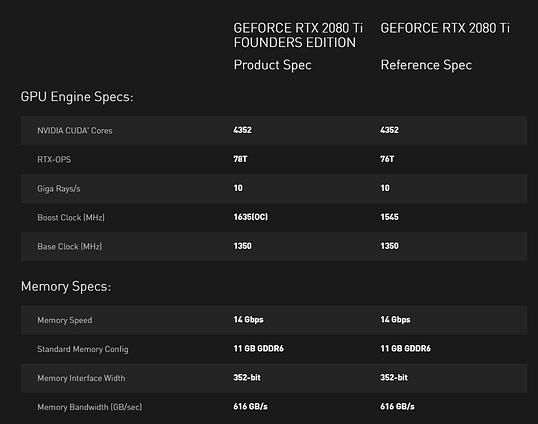Image resolution: width=538 pixels, height=424 pixels.
Task: Click the Memory Bandwidth (GB/sec) label
Action: point(90,407)
